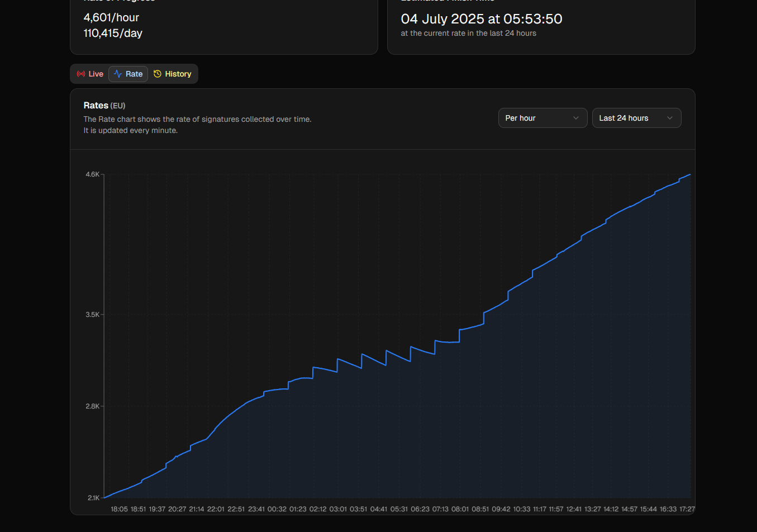The width and height of the screenshot is (757, 532).
Task: Click the chevron in Per hour selector
Action: coord(576,118)
